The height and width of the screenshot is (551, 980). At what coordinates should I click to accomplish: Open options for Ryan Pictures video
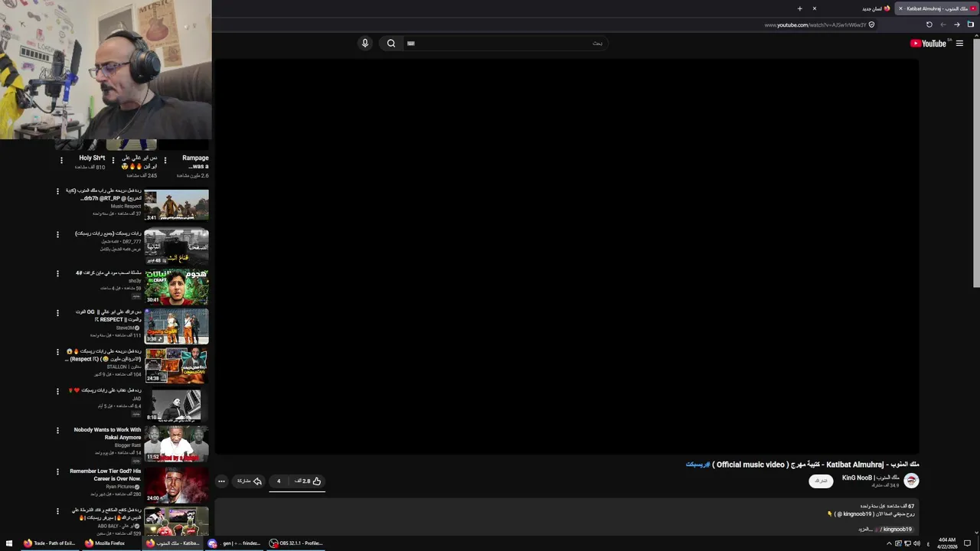57,471
